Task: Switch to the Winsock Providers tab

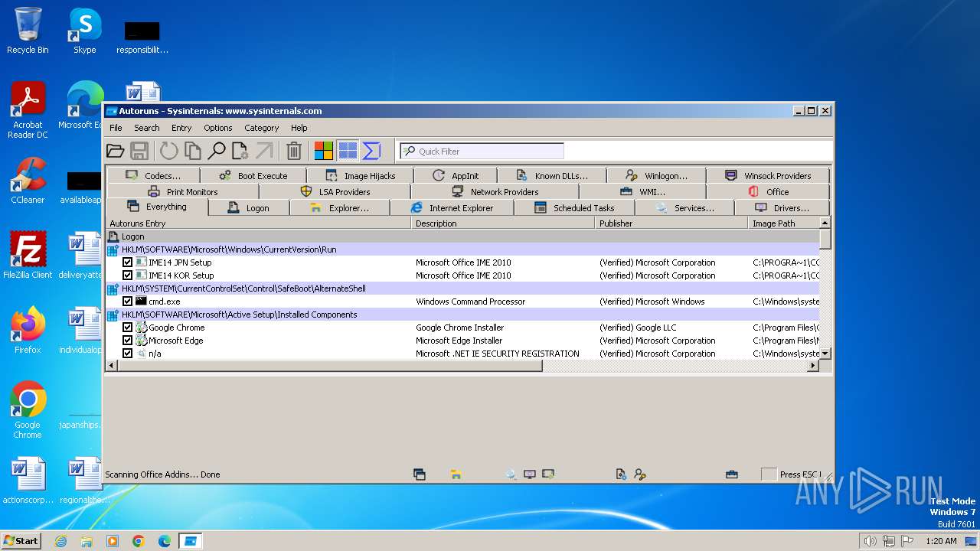Action: (x=768, y=176)
